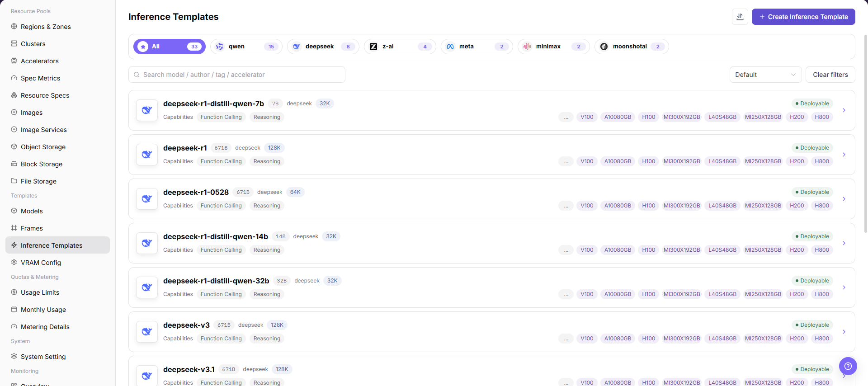Filter templates by moonshotai
868x386 pixels.
point(632,47)
